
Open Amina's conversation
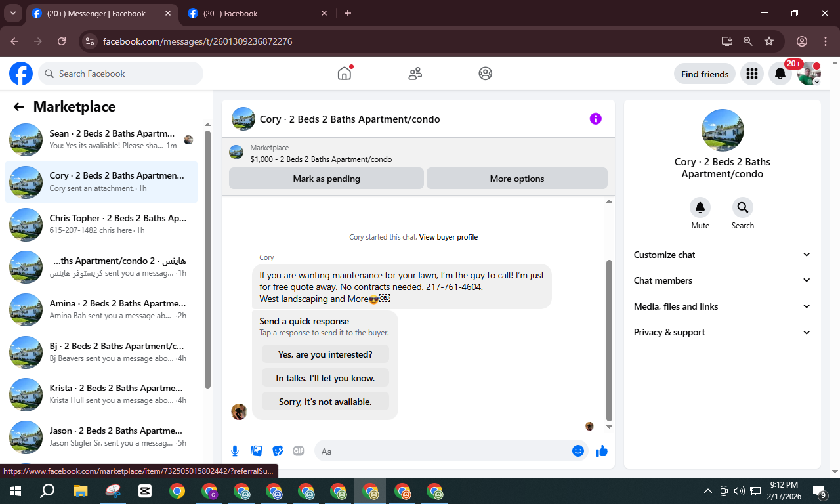tap(102, 309)
